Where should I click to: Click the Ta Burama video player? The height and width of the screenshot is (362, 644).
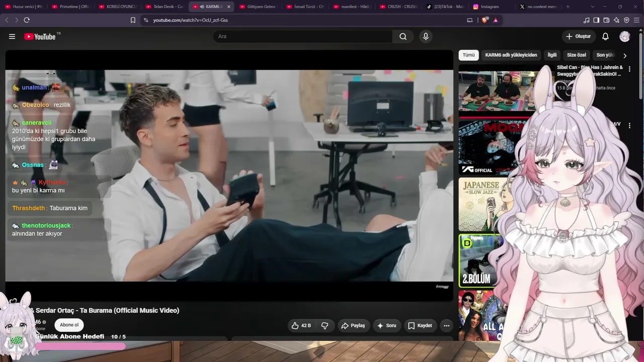(229, 175)
